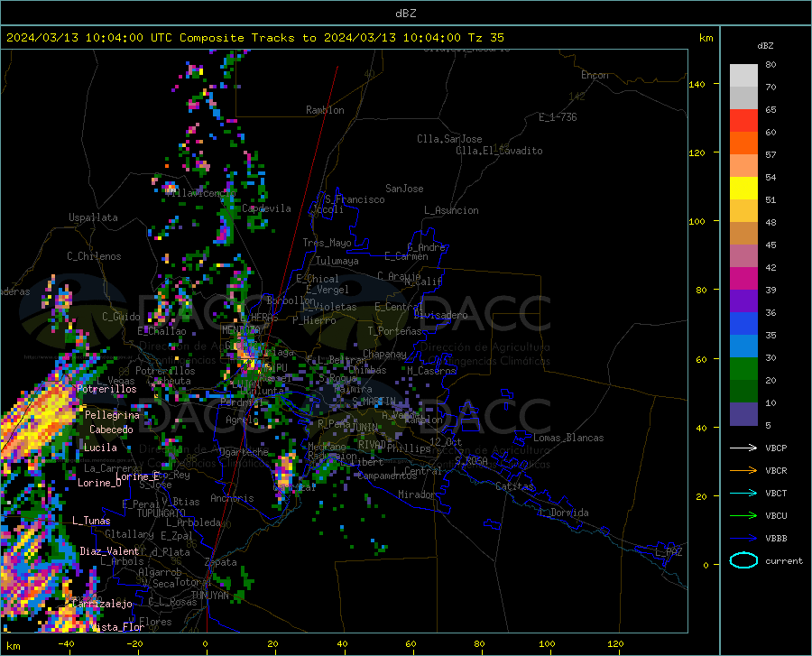Click the 'SanJose' map label
The image size is (812, 656).
point(404,189)
